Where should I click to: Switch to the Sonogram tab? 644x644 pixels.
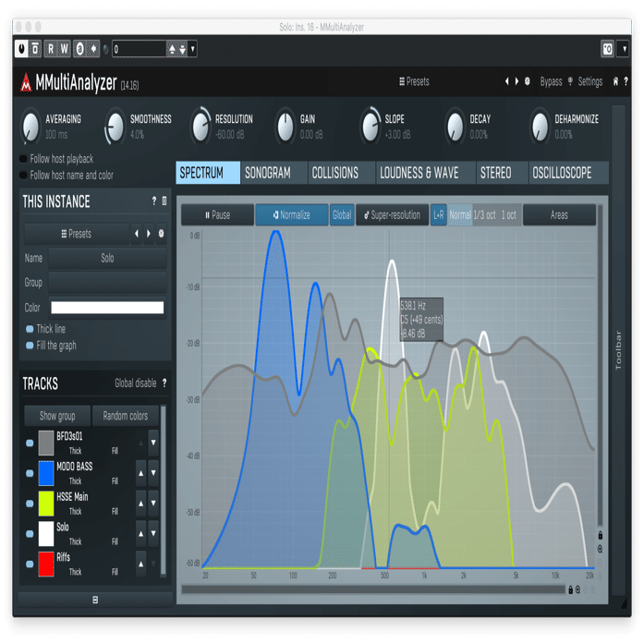[273, 173]
